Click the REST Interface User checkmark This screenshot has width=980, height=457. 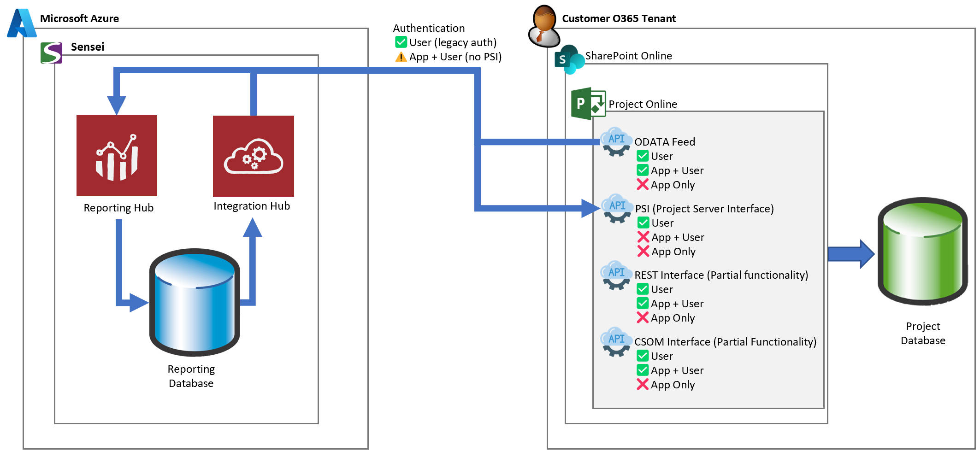[643, 289]
